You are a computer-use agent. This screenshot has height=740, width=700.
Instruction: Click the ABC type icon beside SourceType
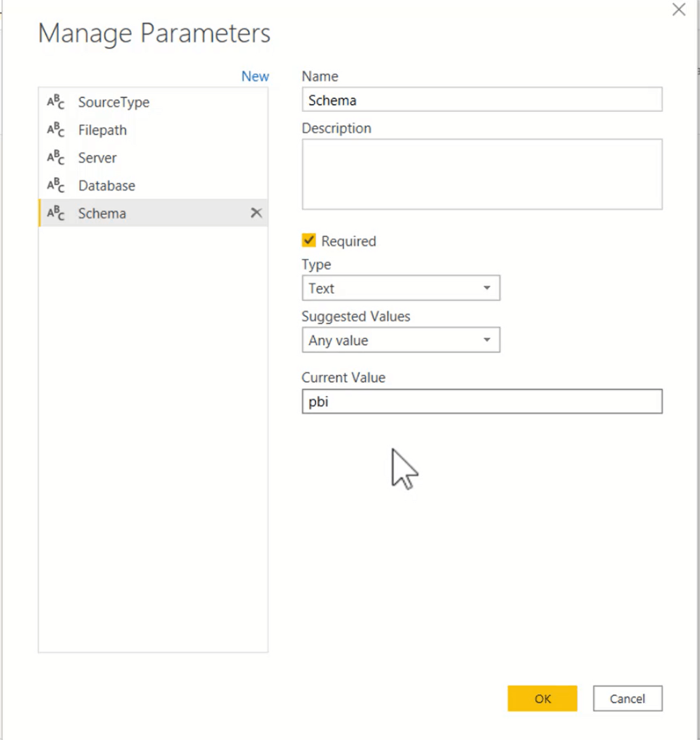pyautogui.click(x=55, y=102)
